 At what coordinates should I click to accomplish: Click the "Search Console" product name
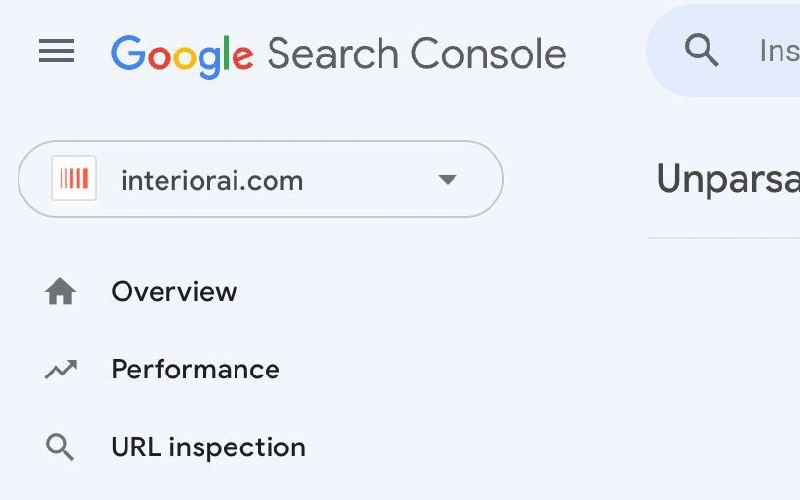[x=416, y=53]
